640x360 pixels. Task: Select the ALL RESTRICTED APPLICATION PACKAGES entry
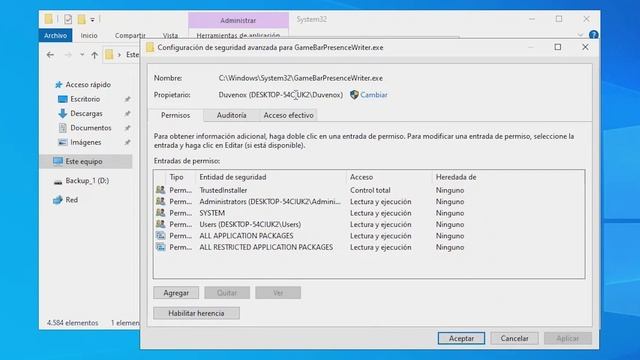tap(369, 247)
